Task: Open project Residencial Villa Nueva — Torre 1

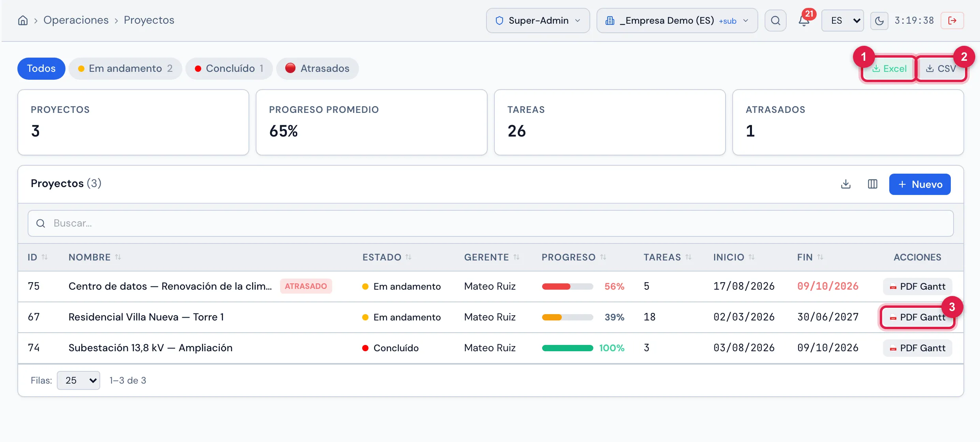Action: [146, 317]
